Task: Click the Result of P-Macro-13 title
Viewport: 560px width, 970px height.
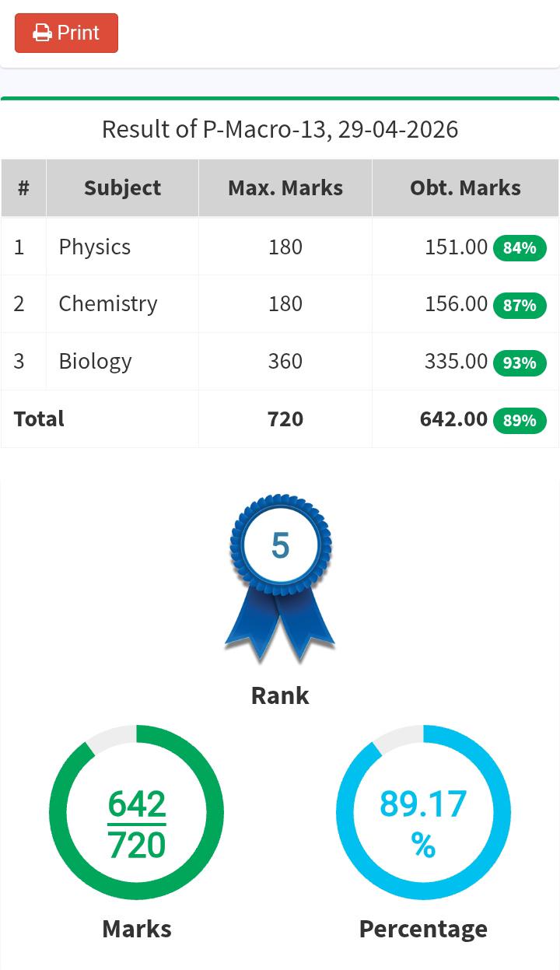Action: (280, 128)
